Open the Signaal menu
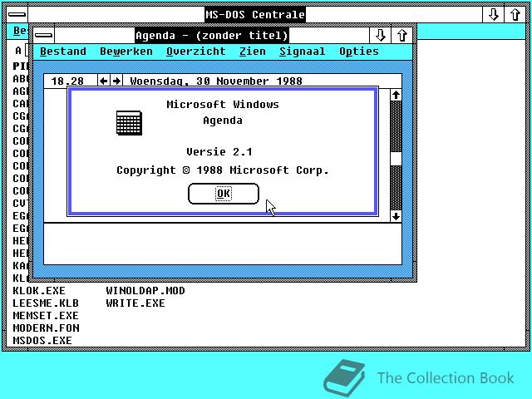 [x=302, y=52]
